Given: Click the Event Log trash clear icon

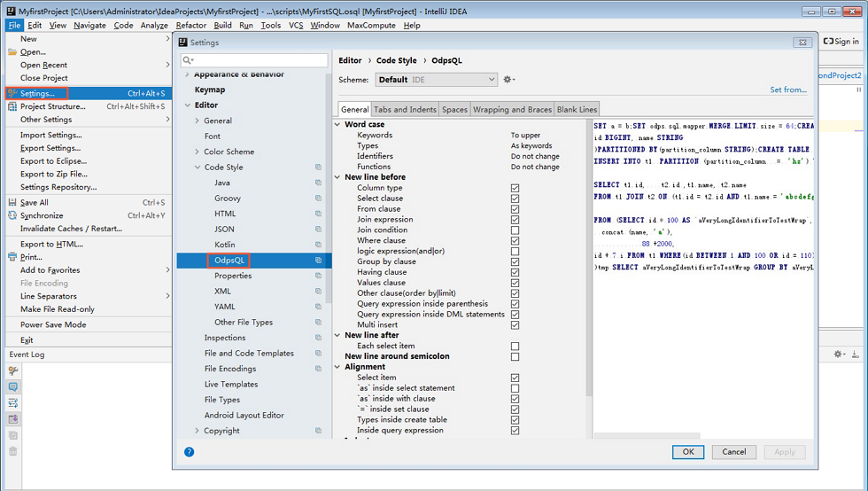Looking at the screenshot, I should coord(13,451).
